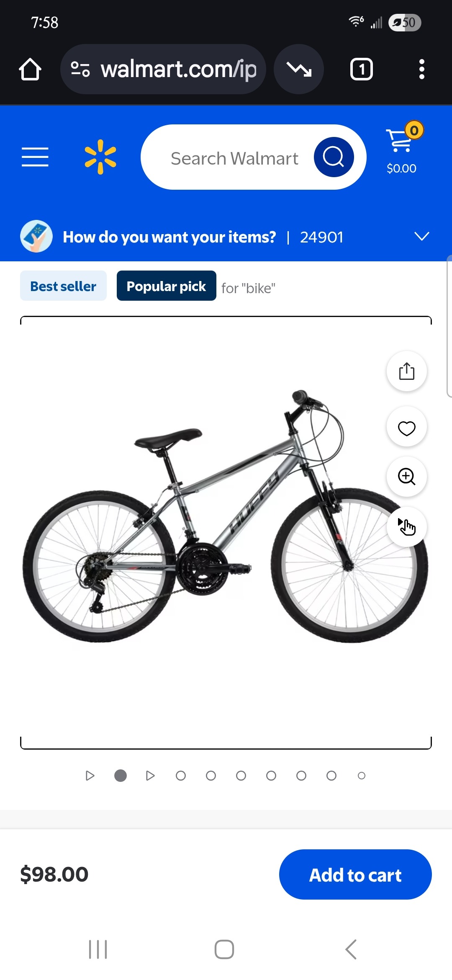This screenshot has height=980, width=452.
Task: Open the browser tab switcher
Action: coord(362,69)
